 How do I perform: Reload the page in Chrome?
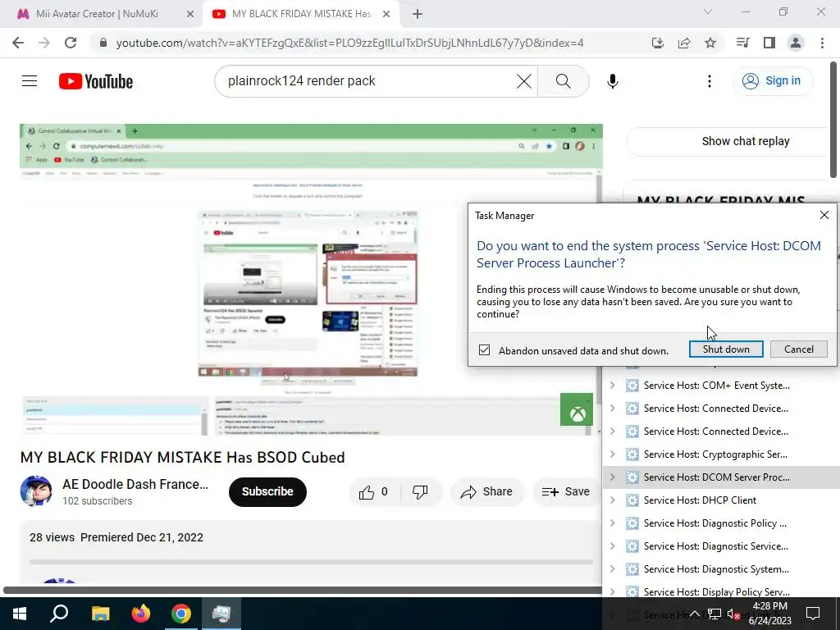coord(71,43)
